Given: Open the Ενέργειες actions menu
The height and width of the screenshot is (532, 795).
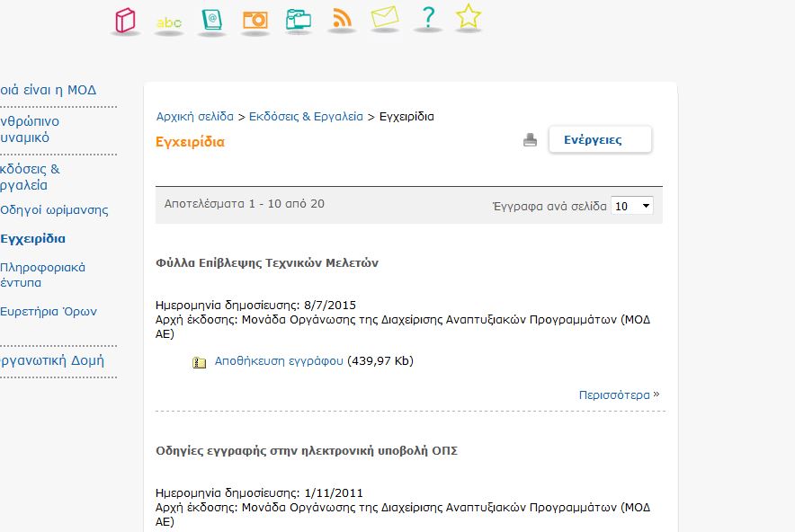Looking at the screenshot, I should (600, 139).
